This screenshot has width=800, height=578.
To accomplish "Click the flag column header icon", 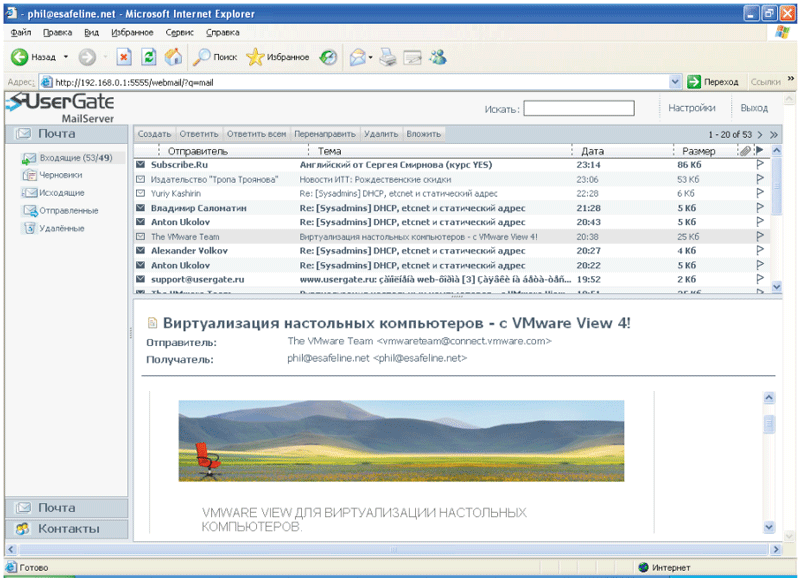I will pyautogui.click(x=760, y=150).
